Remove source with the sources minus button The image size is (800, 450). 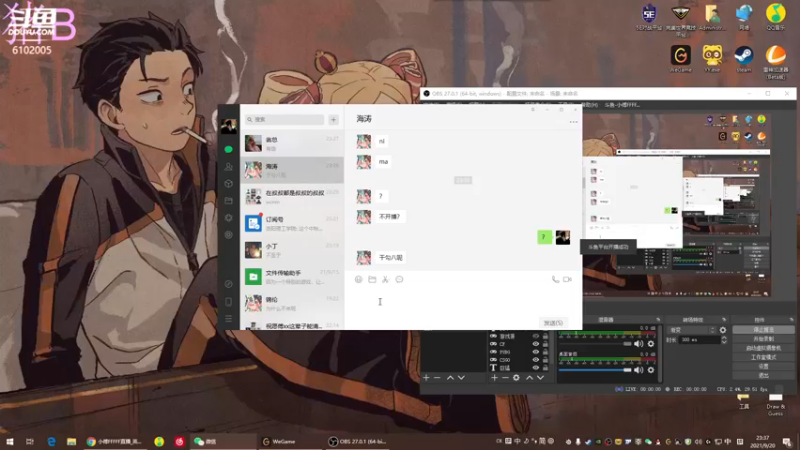[505, 378]
